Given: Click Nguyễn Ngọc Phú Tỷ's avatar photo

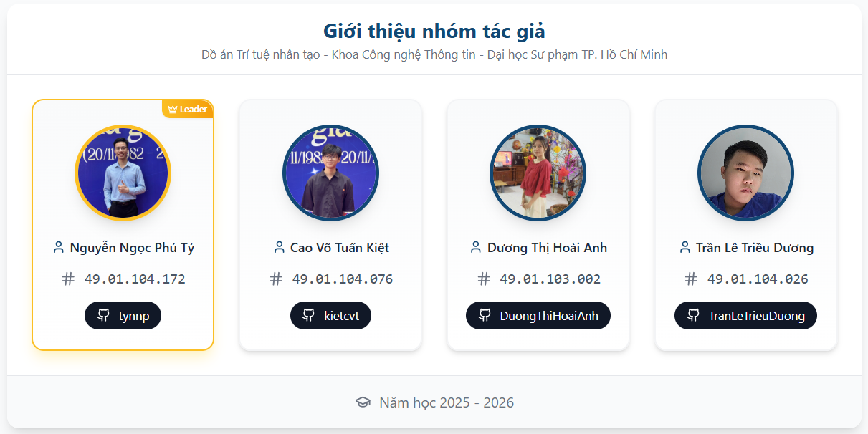Looking at the screenshot, I should tap(123, 173).
